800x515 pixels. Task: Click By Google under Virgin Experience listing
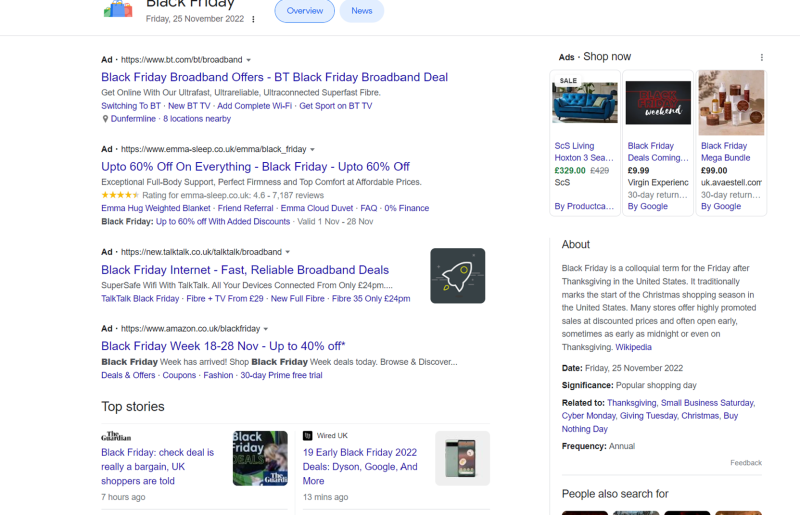[x=647, y=206]
